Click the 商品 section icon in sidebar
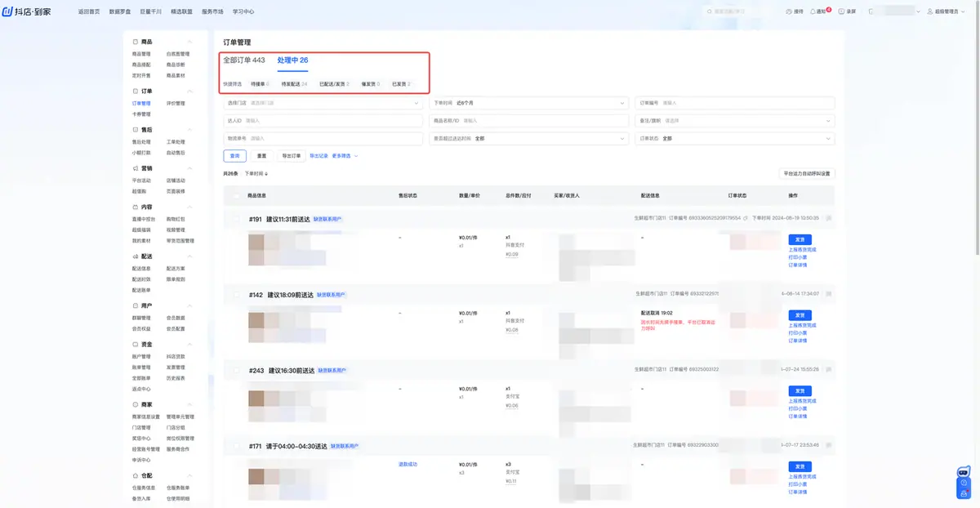Viewport: 980px width, 508px height. pos(136,42)
